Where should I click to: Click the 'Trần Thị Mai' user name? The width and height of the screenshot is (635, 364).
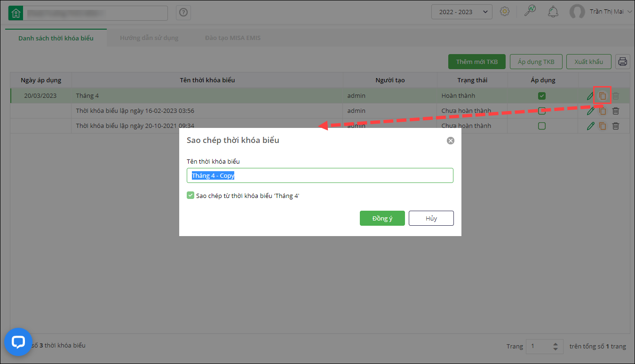point(607,12)
